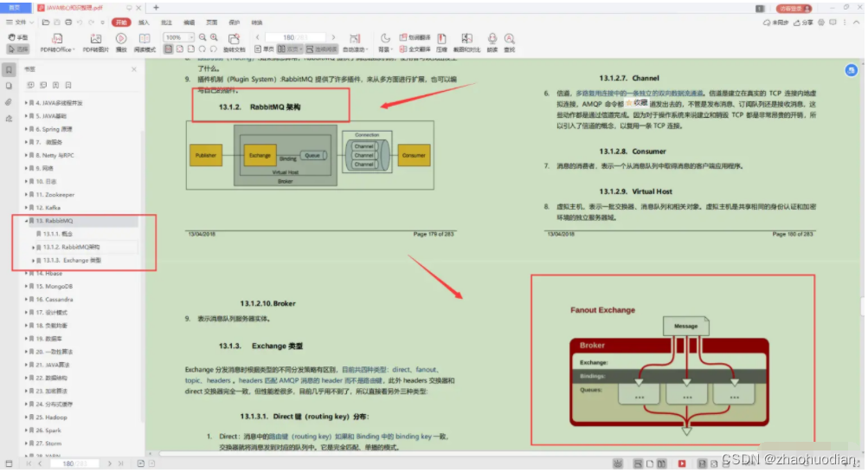The image size is (868, 473).
Task: Zoom out with the minus magnifier
Action: coord(203,37)
